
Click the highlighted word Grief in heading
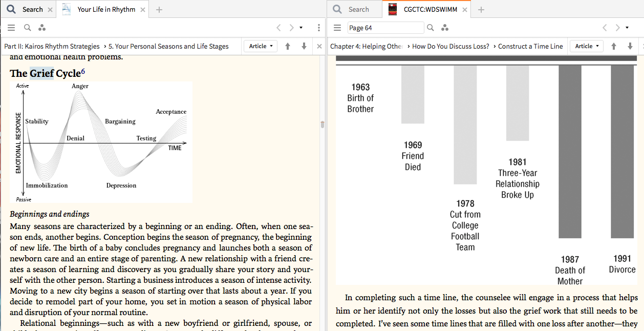click(x=41, y=74)
